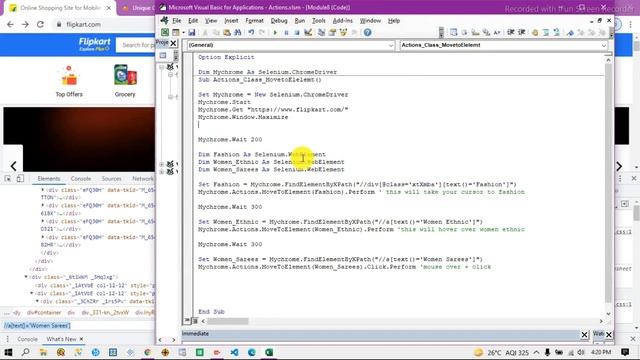Image resolution: width=640 pixels, height=360 pixels.
Task: Click Indent icon in Edit toolbar
Action: pyautogui.click(x=511, y=33)
